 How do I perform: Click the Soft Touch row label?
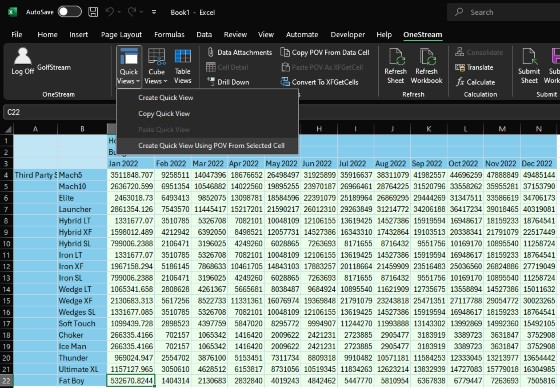click(82, 324)
